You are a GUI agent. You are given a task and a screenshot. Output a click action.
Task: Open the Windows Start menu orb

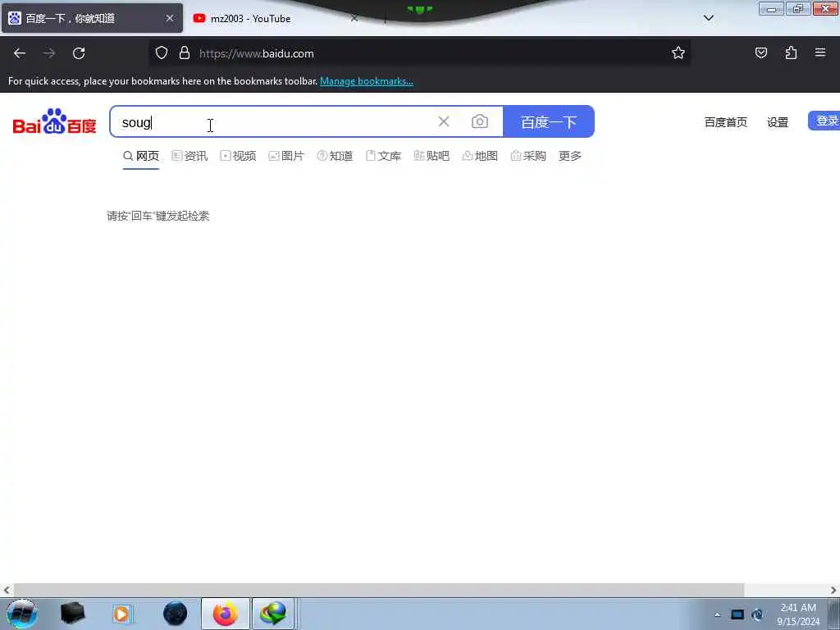click(x=22, y=614)
